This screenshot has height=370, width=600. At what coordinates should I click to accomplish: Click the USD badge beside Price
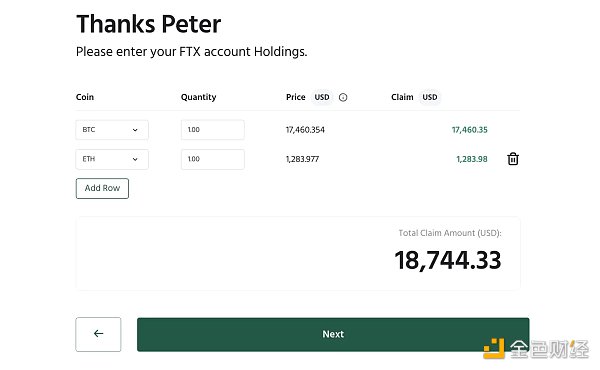322,97
